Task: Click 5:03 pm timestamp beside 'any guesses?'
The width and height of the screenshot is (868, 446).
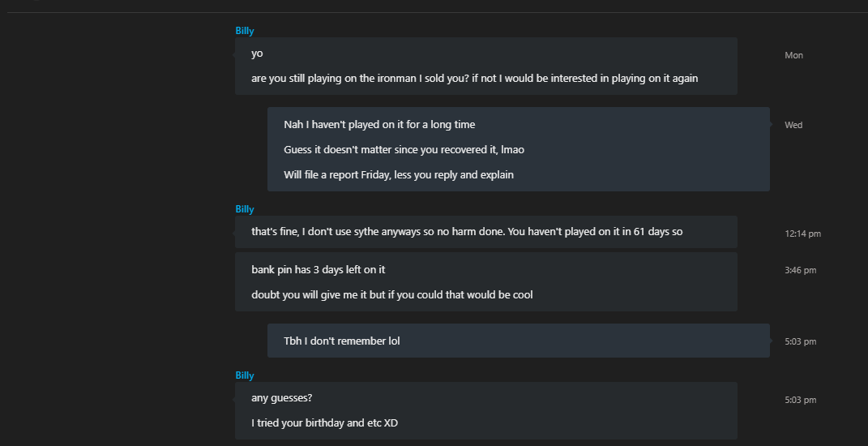Action: point(801,400)
